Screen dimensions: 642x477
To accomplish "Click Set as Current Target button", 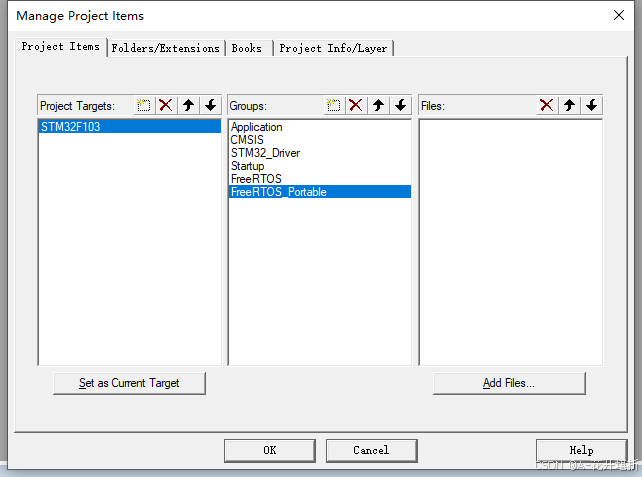I will [129, 383].
